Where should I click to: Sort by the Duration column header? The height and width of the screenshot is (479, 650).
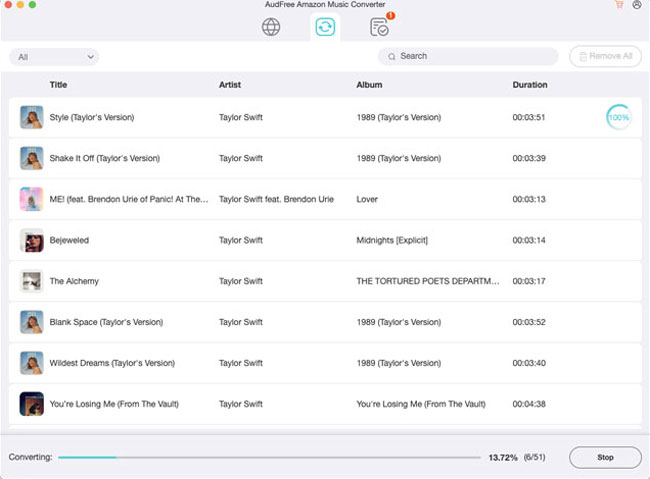tap(530, 85)
